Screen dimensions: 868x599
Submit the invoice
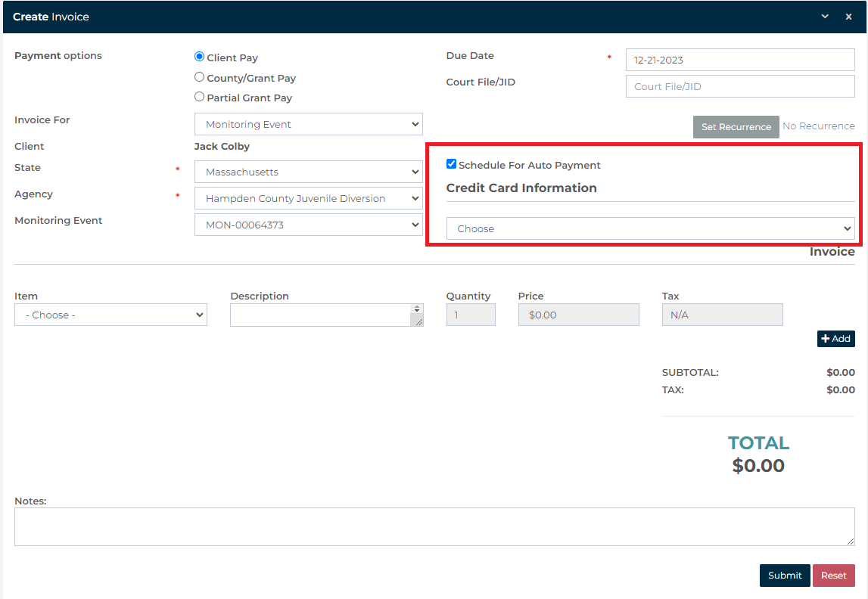785,576
